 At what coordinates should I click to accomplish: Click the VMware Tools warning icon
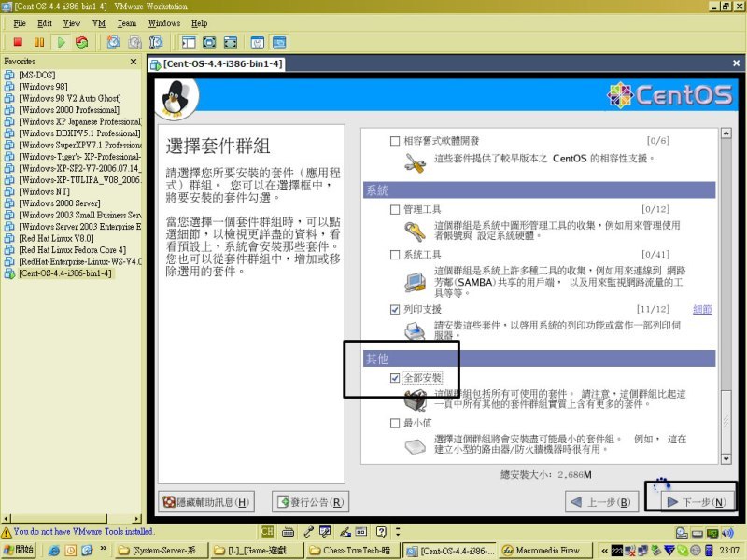tap(7, 532)
